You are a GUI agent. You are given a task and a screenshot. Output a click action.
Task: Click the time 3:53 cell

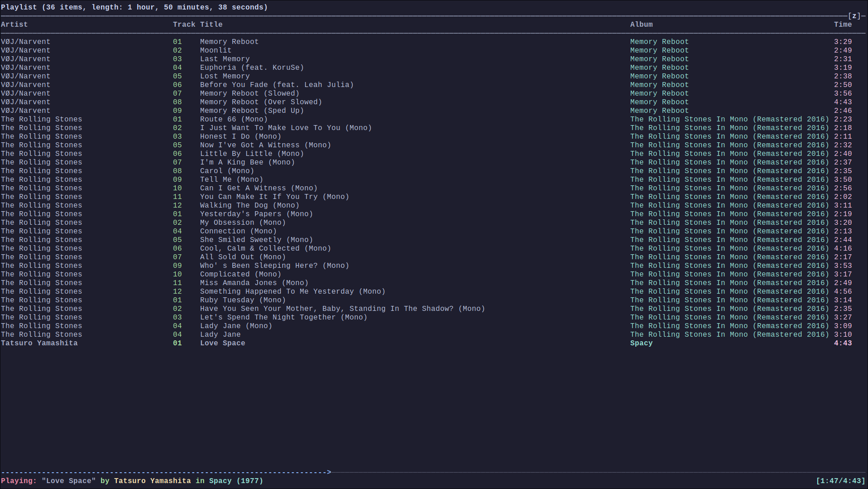(x=843, y=266)
